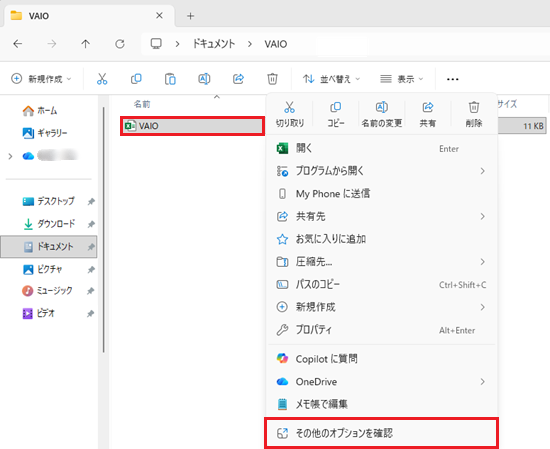550x449 pixels.
Task: Open the 並べ替え sort dropdown
Action: pos(331,79)
